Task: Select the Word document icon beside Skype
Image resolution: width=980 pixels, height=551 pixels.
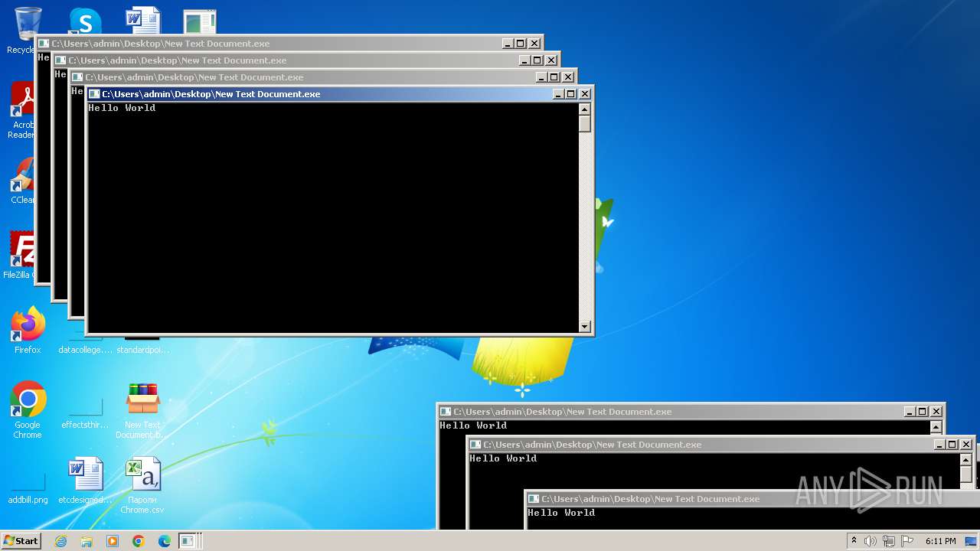Action: tap(143, 21)
